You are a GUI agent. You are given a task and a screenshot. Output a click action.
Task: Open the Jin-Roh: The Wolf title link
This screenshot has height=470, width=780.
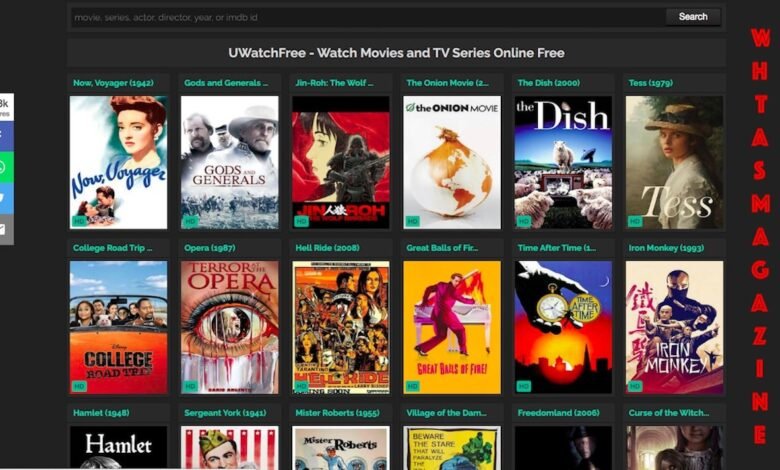(x=334, y=83)
